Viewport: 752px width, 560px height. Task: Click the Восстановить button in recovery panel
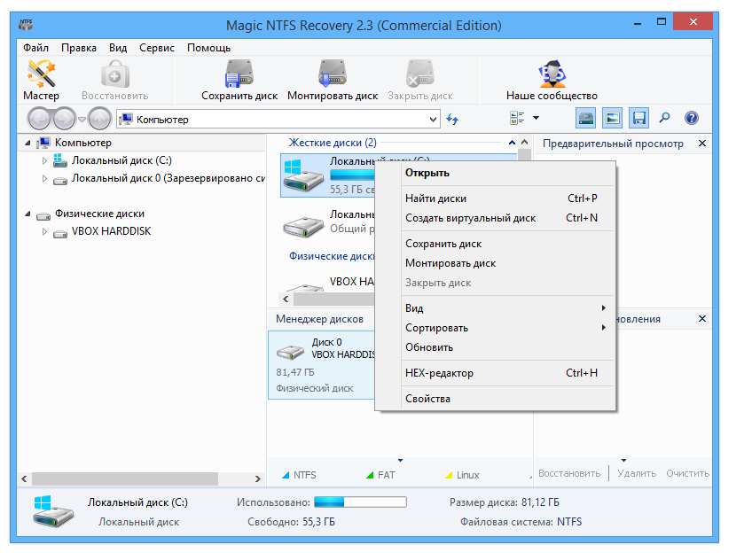pos(569,473)
